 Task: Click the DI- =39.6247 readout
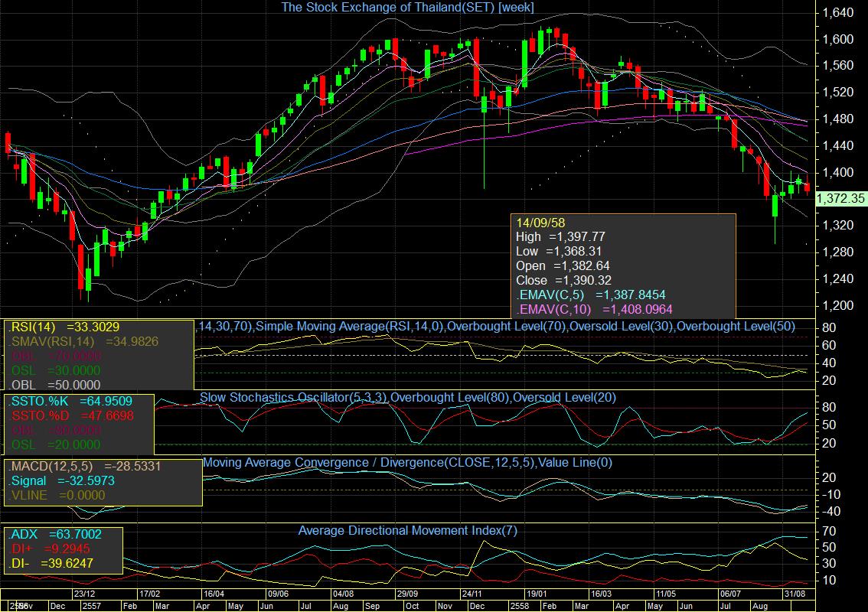pos(51,563)
